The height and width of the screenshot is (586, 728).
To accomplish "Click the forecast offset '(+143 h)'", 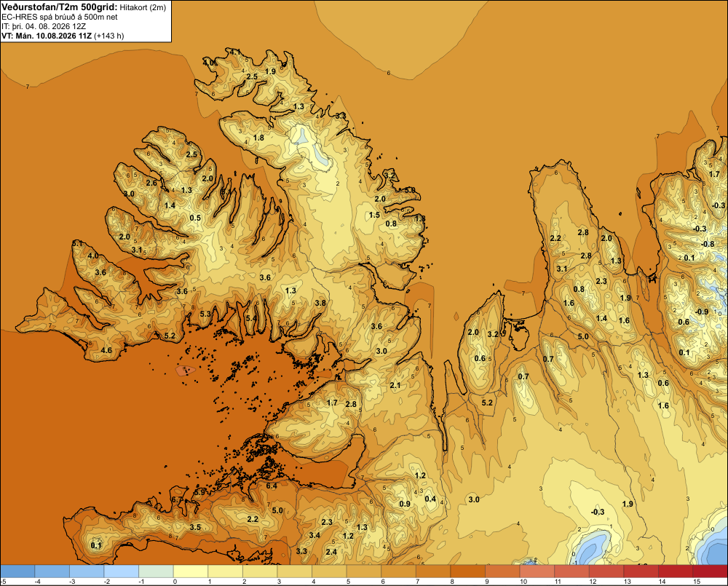I will point(108,36).
